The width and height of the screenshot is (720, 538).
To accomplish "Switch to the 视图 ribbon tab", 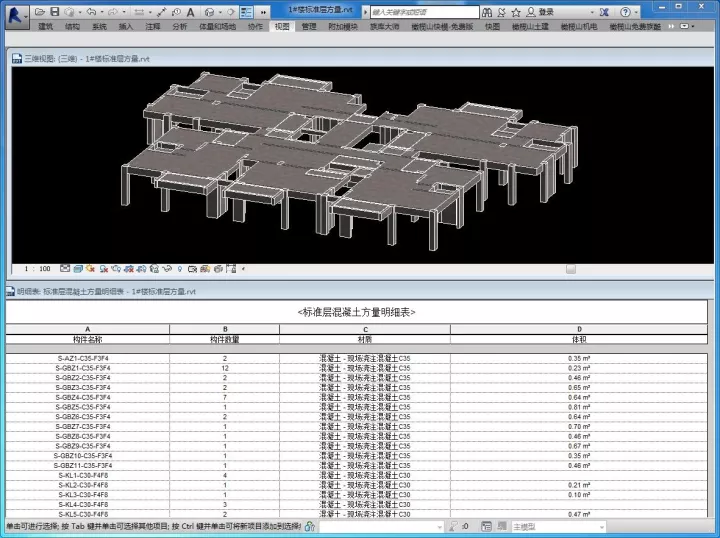I will [282, 27].
